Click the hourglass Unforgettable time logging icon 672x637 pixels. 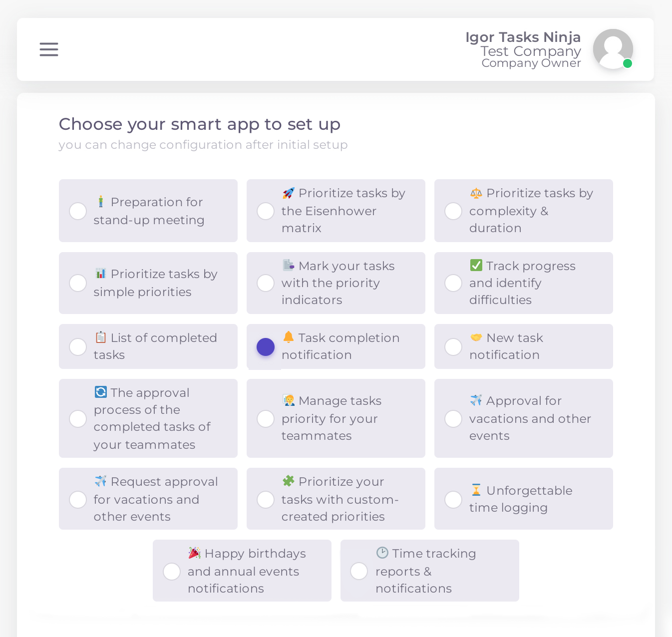476,490
